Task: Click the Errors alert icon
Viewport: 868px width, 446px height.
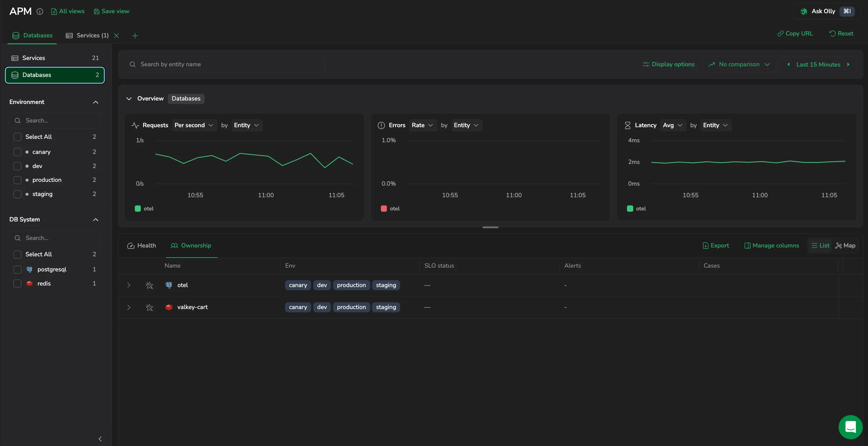Action: (381, 125)
